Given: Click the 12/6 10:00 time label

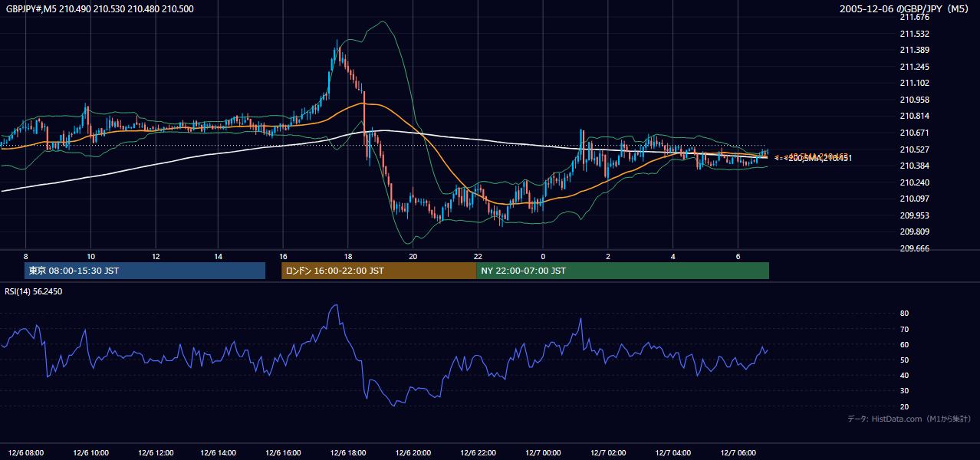Looking at the screenshot, I should [90, 452].
